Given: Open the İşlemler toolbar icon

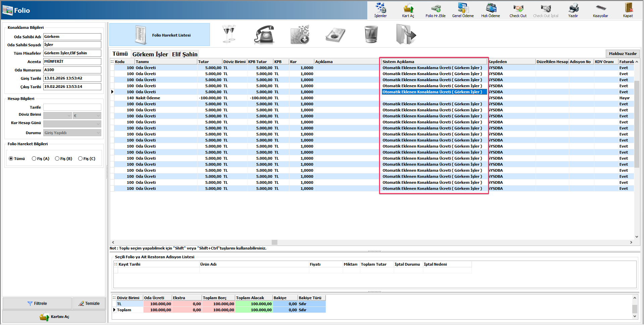Looking at the screenshot, I should (x=380, y=10).
